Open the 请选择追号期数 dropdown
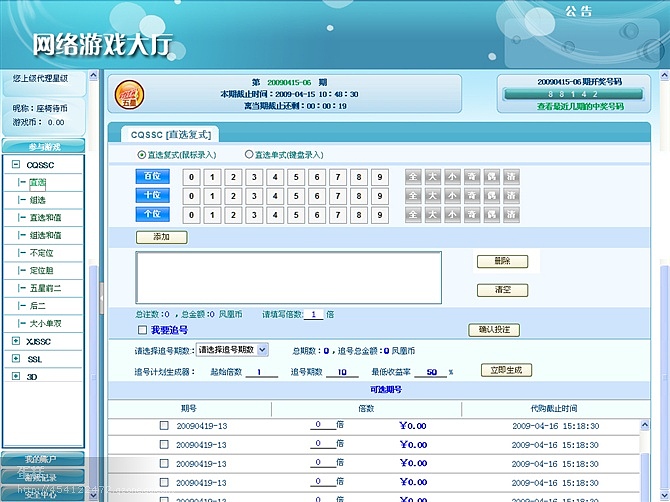This screenshot has width=670, height=502. tap(232, 350)
